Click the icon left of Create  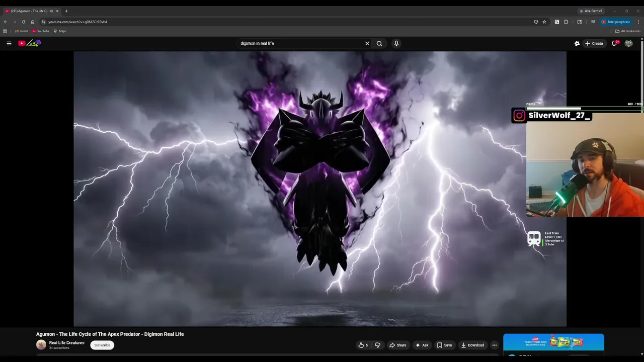pyautogui.click(x=577, y=43)
